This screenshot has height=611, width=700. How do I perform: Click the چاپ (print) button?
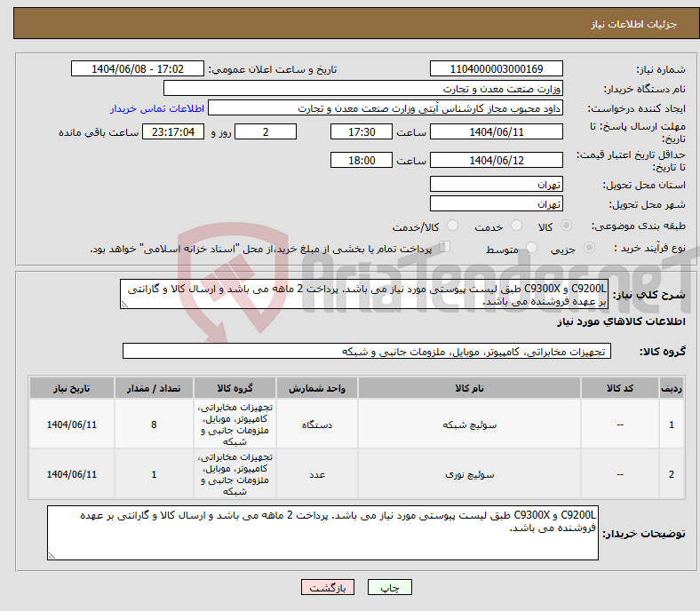[389, 587]
